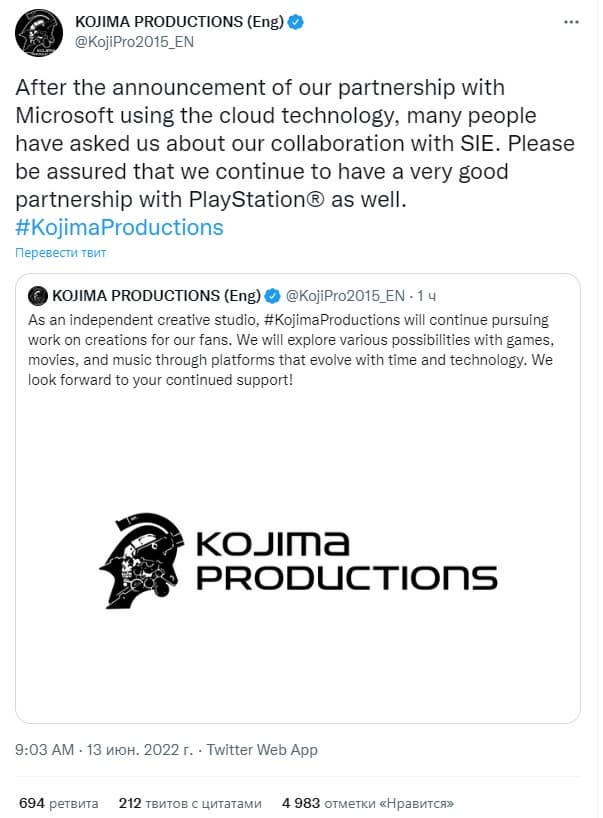Click the verified badge in the quoted tweet
The height and width of the screenshot is (818, 603).
coord(271,295)
